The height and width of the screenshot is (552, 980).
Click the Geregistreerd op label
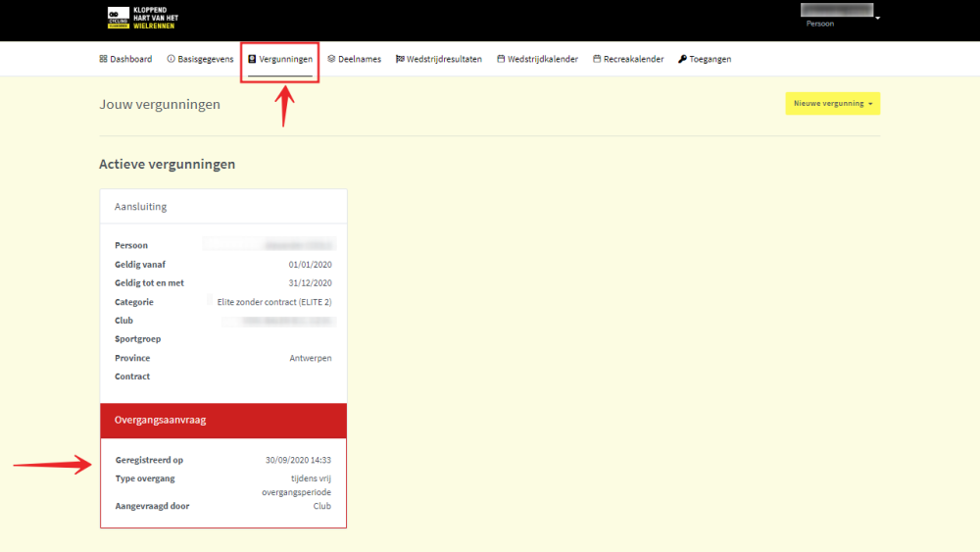(149, 460)
